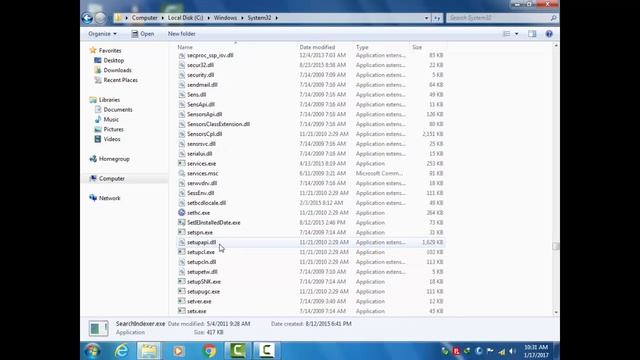This screenshot has height=360, width=640.
Task: Select Libraries in navigation pane
Action: pyautogui.click(x=109, y=100)
